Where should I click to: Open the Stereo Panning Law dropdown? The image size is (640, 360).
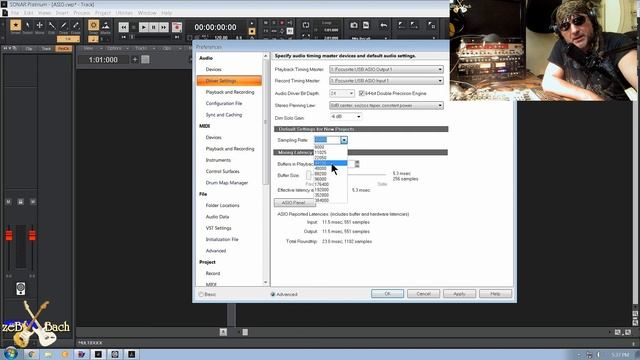(386, 105)
